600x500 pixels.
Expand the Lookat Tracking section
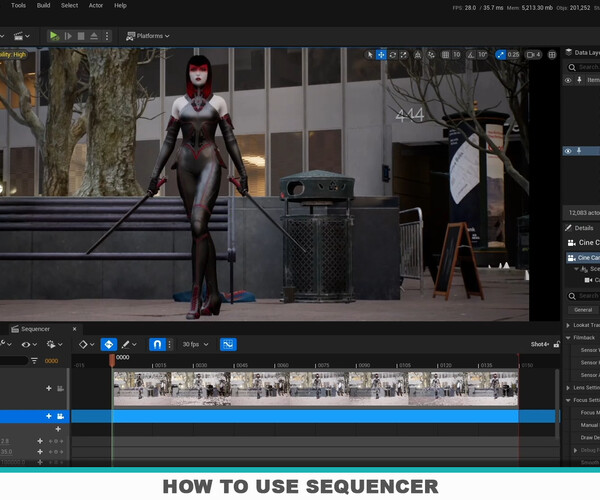point(568,325)
